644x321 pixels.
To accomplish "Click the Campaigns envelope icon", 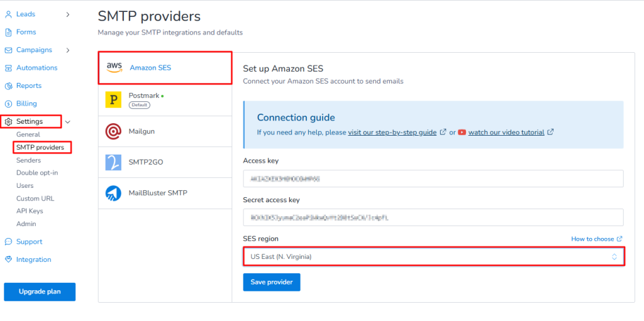I will pos(8,50).
